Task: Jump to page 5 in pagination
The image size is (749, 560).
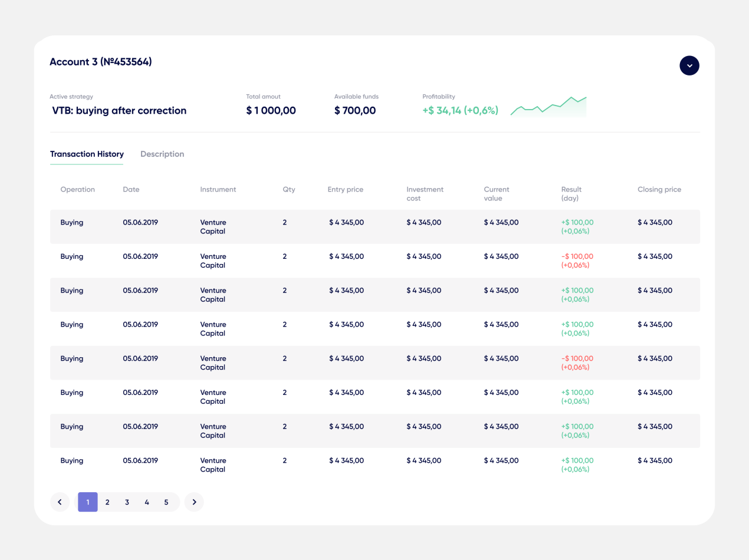Action: pyautogui.click(x=166, y=502)
